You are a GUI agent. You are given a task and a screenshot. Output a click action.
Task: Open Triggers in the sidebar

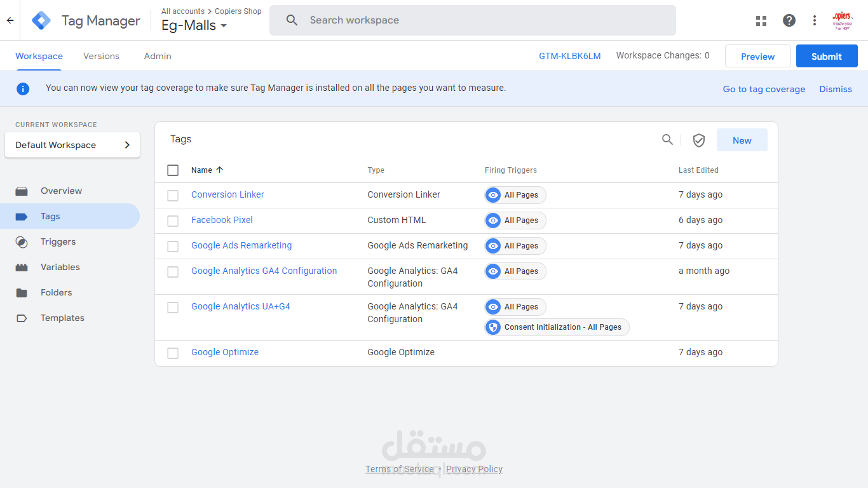click(x=58, y=241)
